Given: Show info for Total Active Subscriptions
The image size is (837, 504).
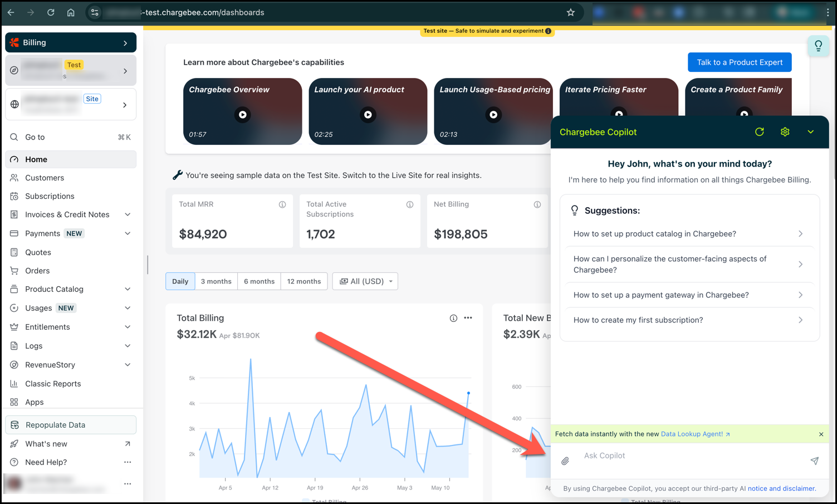Looking at the screenshot, I should (x=410, y=205).
